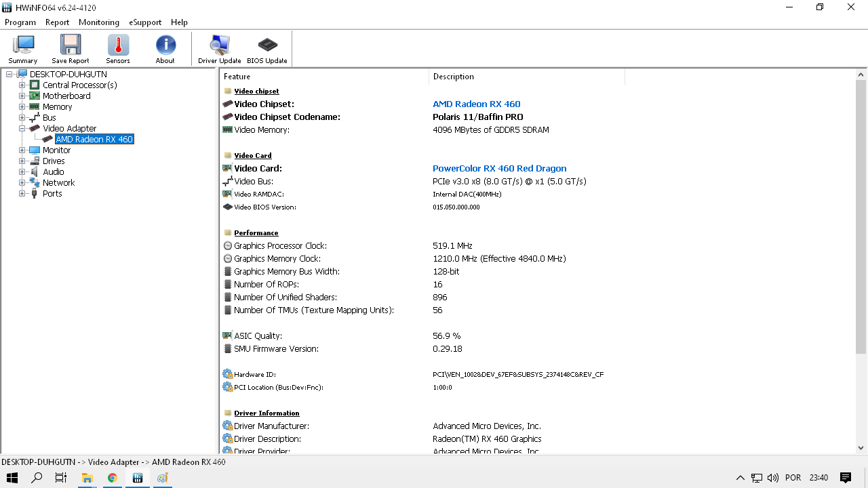Expand the Monitor tree node

(22, 150)
